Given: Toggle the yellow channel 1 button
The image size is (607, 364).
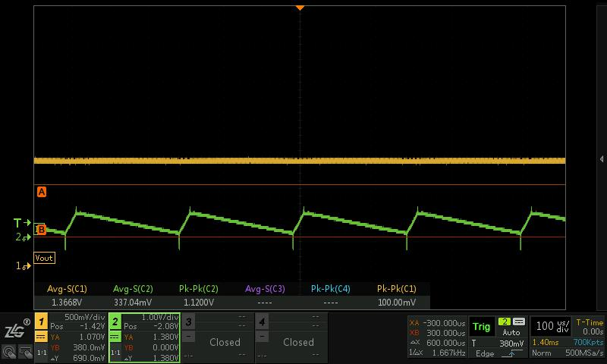Looking at the screenshot, I should click(x=41, y=322).
